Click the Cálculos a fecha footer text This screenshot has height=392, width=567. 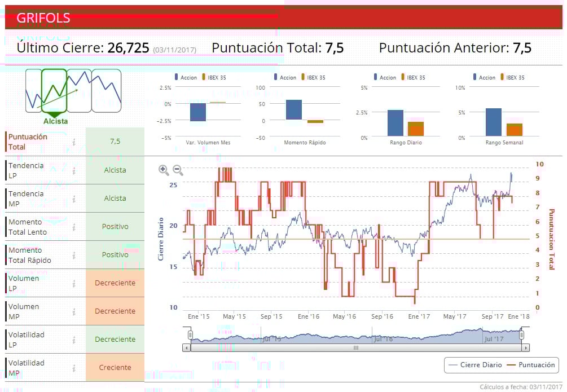tap(521, 387)
